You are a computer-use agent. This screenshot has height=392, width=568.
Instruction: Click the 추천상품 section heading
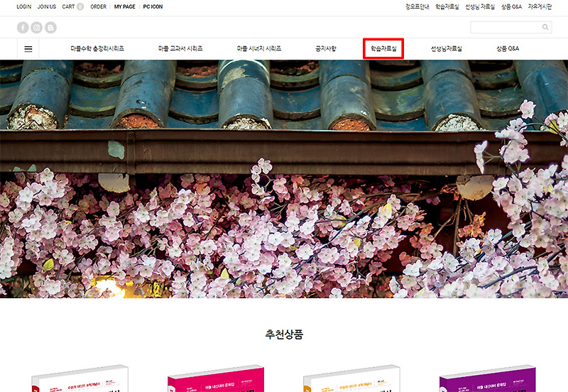284,334
